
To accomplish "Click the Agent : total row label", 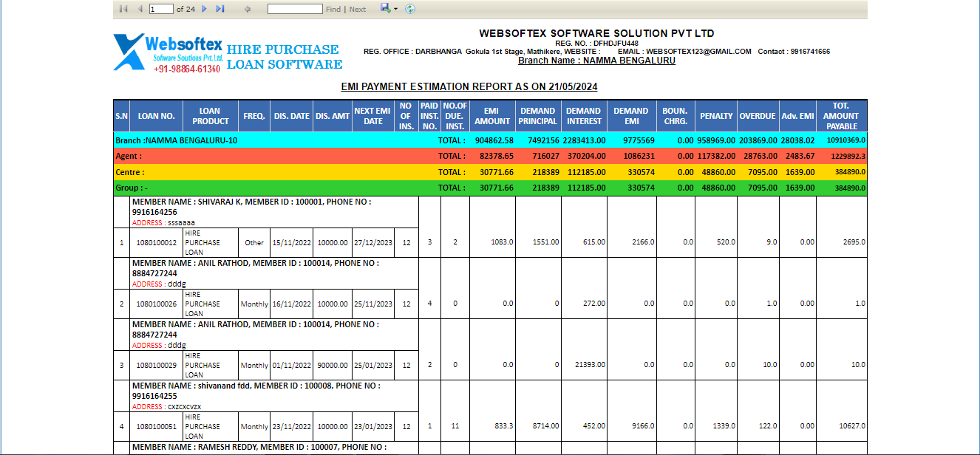I will [x=129, y=156].
